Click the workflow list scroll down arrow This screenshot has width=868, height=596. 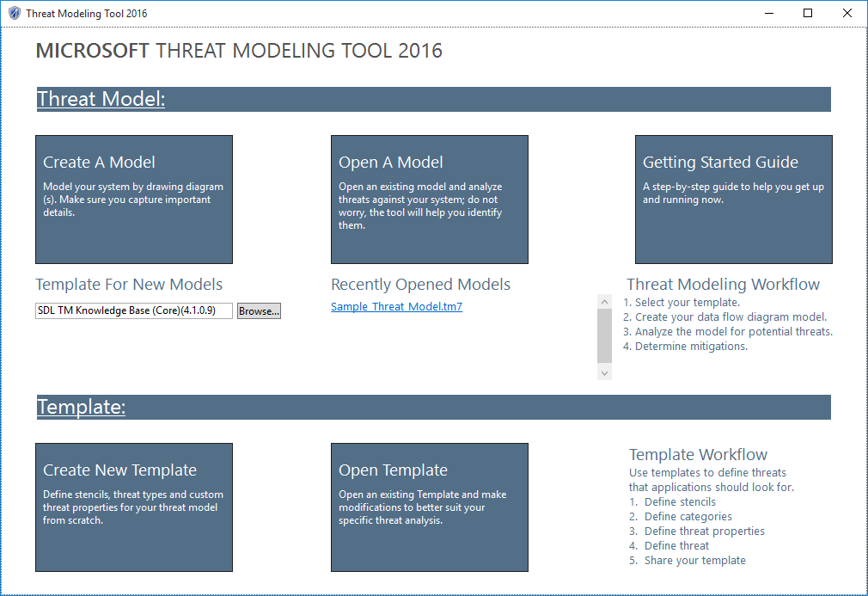tap(604, 372)
